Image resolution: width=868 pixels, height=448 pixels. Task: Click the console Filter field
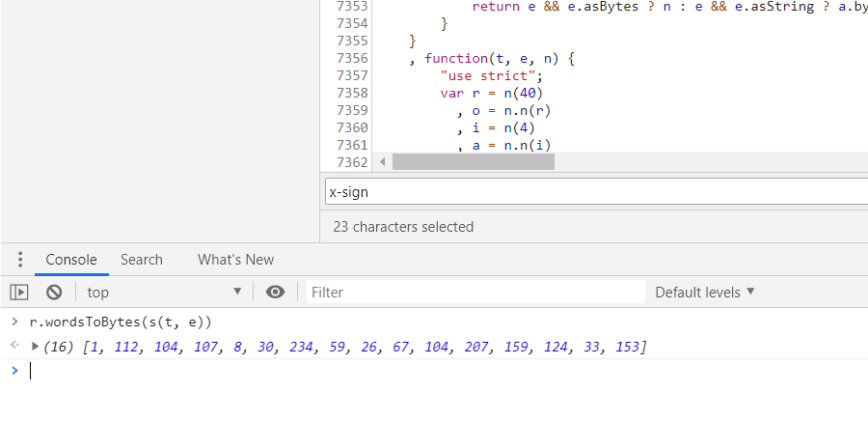click(475, 292)
